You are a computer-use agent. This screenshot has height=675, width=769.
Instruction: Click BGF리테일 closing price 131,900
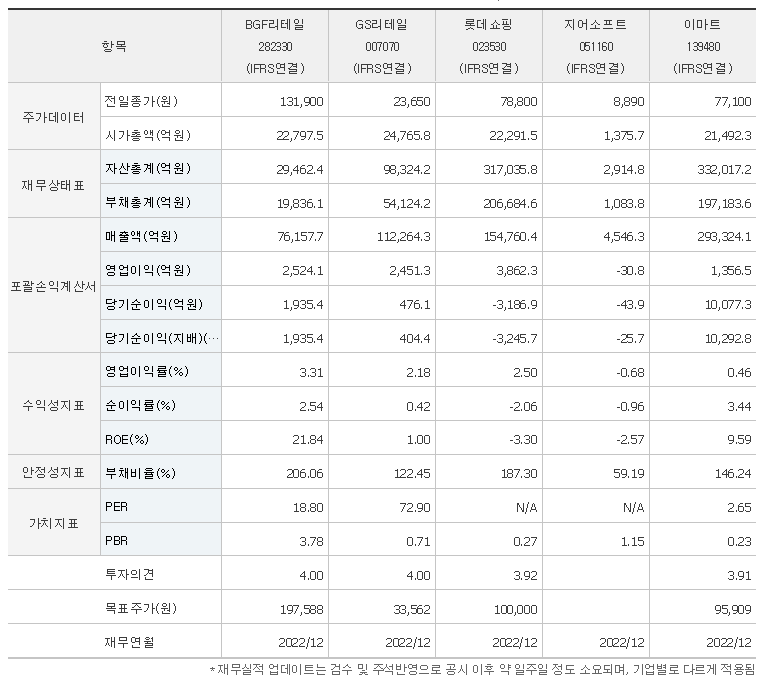(x=301, y=102)
